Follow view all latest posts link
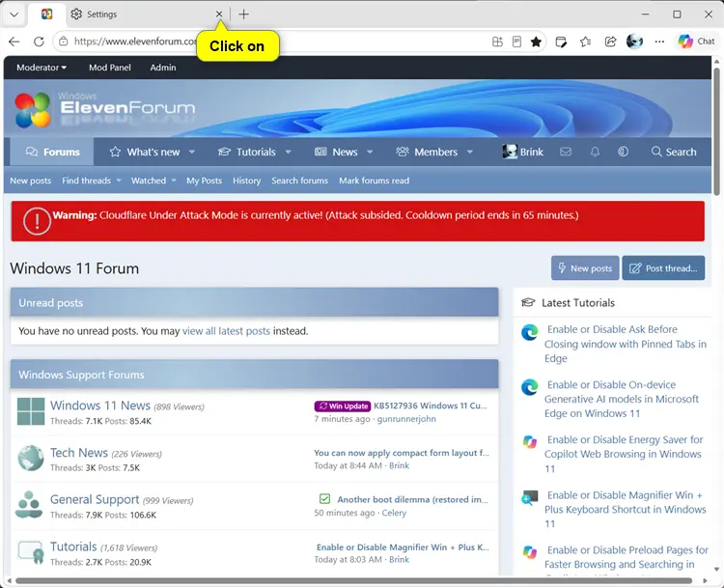 226,331
